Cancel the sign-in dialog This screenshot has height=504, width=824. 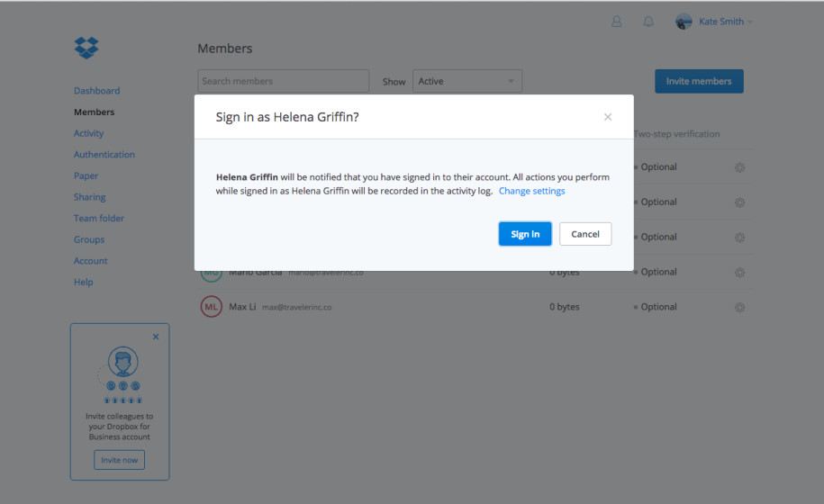tap(585, 234)
